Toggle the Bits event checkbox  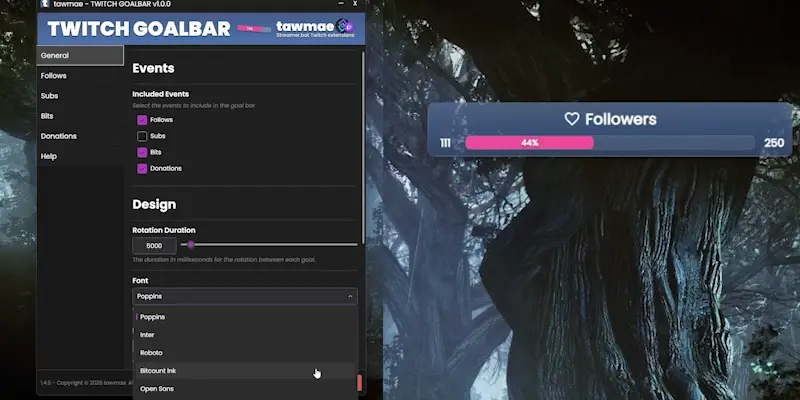[142, 152]
